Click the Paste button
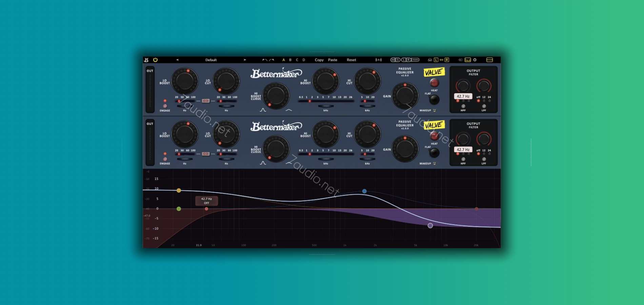 333,60
